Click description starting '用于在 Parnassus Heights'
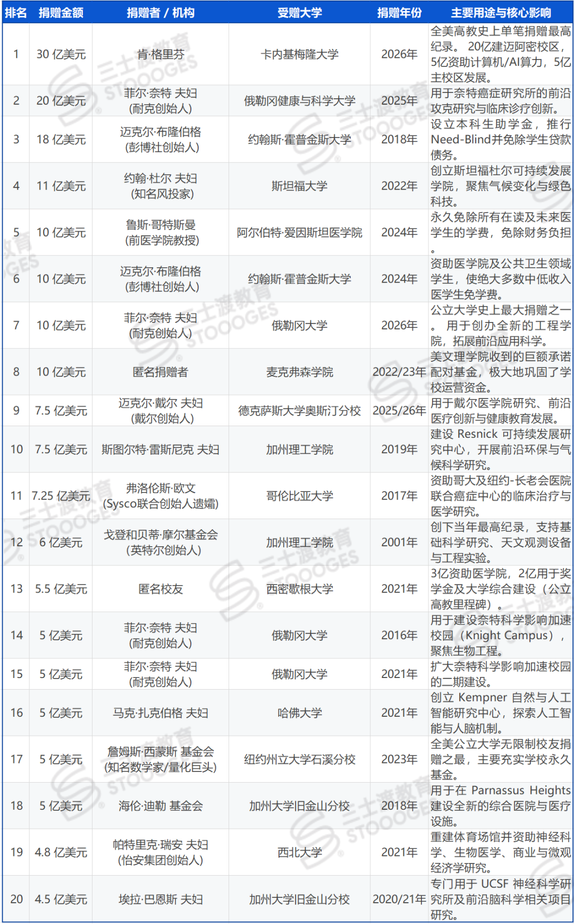Viewport: 574px width, 924px height. (x=501, y=806)
